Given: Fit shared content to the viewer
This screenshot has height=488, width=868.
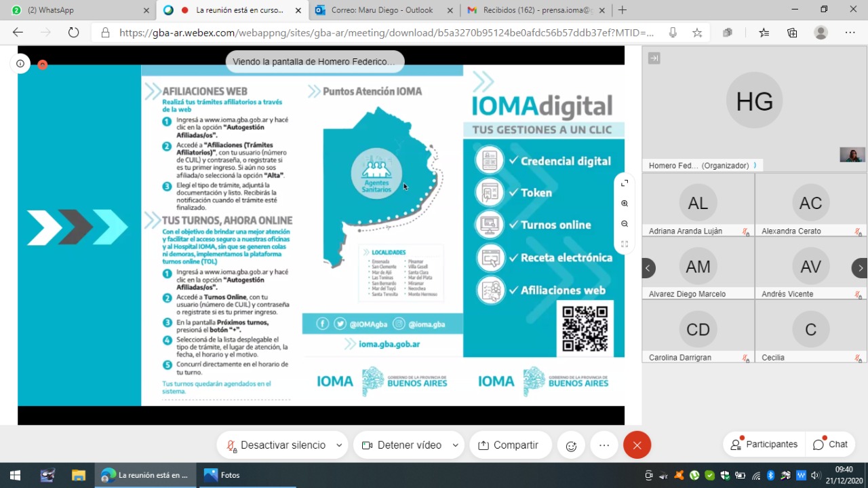Looking at the screenshot, I should pos(625,244).
